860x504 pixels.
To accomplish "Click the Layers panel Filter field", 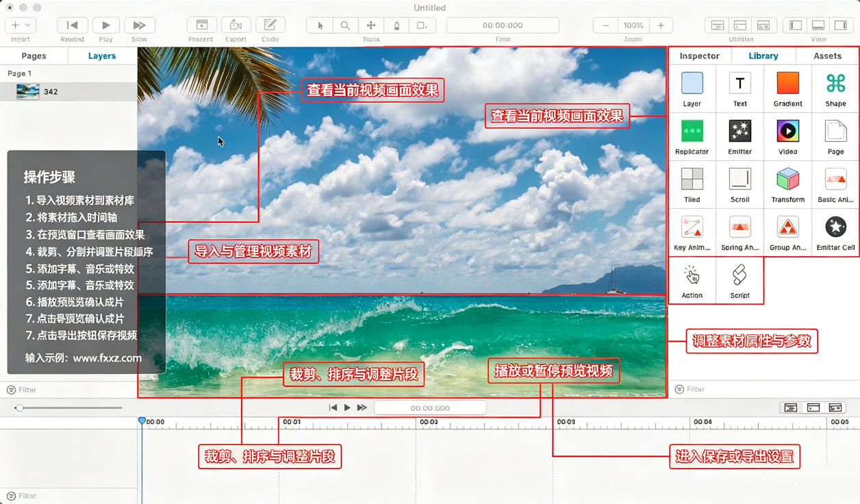I will click(x=68, y=390).
